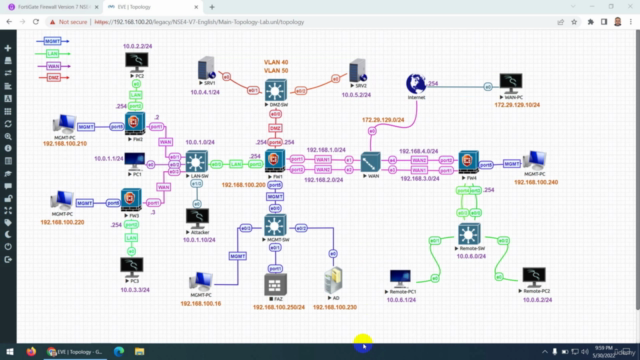Image resolution: width=640 pixels, height=360 pixels.
Task: Click MGMT-PC node labeled 192.168.100.220
Action: point(62,201)
